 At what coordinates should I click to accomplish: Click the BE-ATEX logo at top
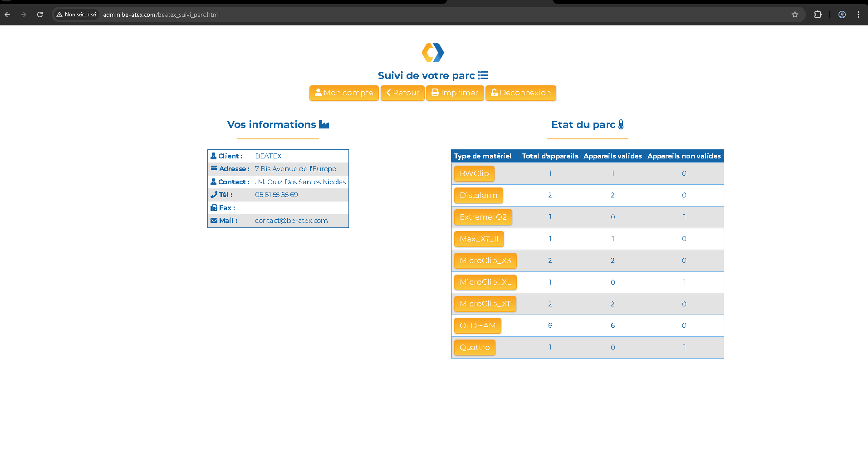433,53
